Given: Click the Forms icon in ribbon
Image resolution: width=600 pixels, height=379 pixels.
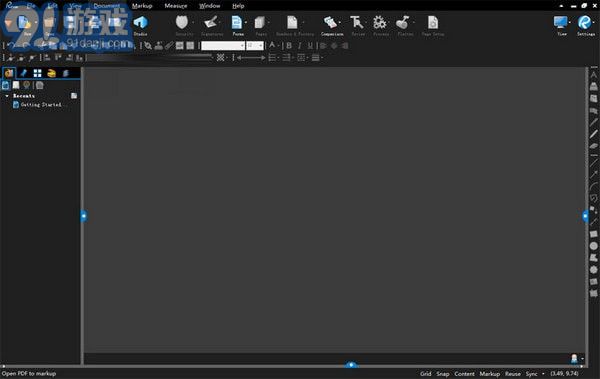Looking at the screenshot, I should click(237, 23).
